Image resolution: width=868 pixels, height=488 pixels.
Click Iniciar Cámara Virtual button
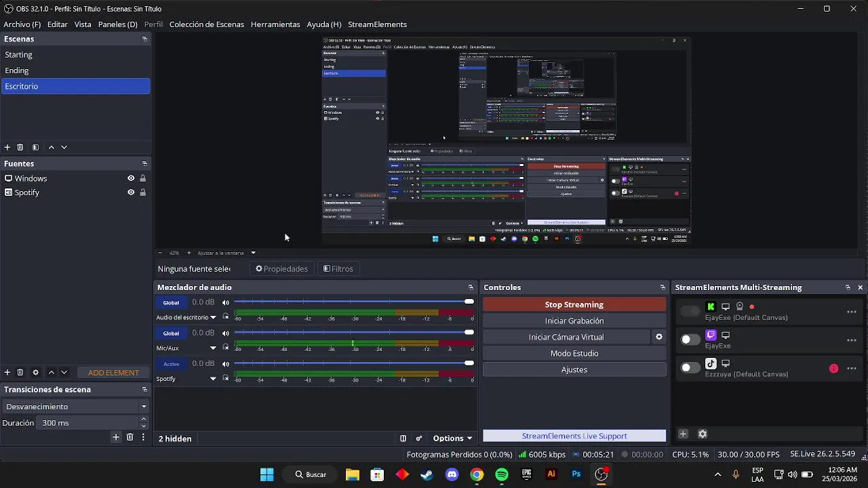(x=566, y=337)
